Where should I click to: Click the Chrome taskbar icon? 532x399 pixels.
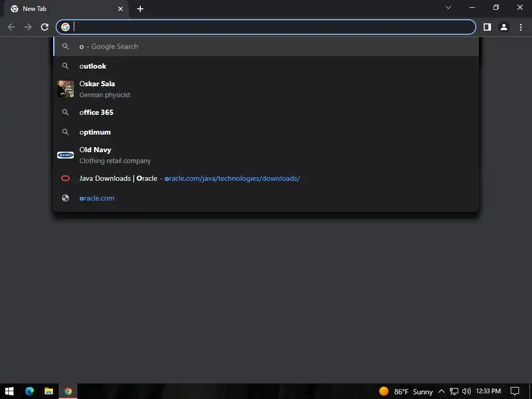tap(68, 391)
